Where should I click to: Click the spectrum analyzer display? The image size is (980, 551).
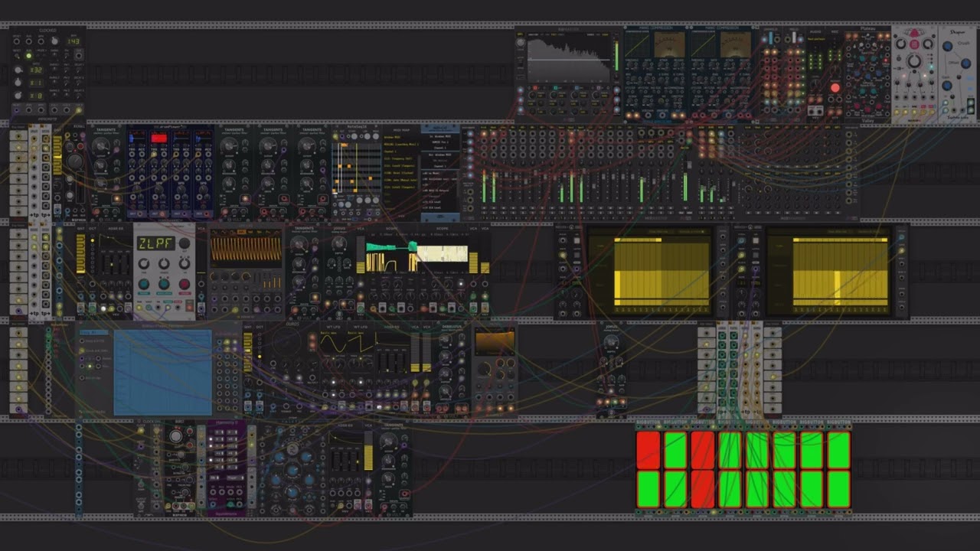(x=569, y=60)
